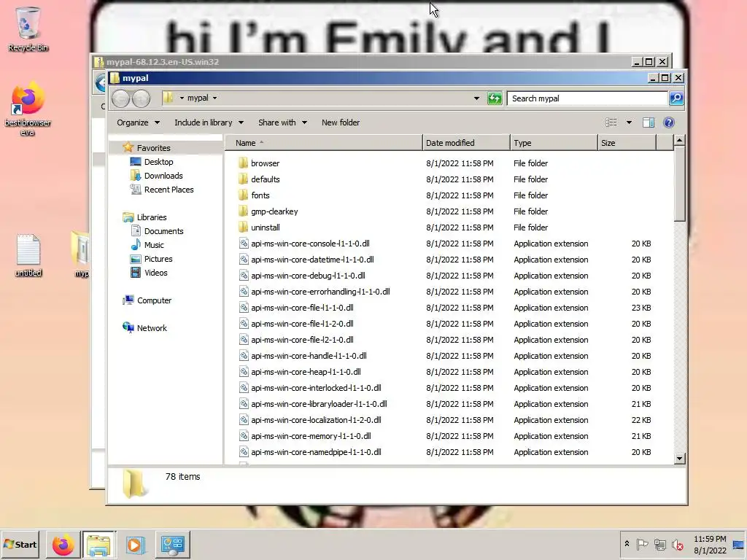The width and height of the screenshot is (747, 560).
Task: Click the green Refresh button beside address bar
Action: tap(495, 98)
